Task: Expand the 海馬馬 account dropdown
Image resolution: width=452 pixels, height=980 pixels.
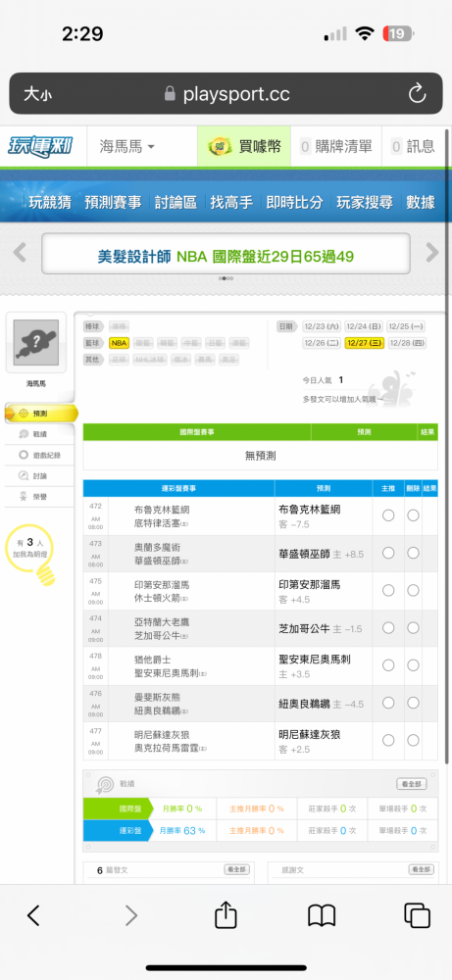Action: coord(127,147)
